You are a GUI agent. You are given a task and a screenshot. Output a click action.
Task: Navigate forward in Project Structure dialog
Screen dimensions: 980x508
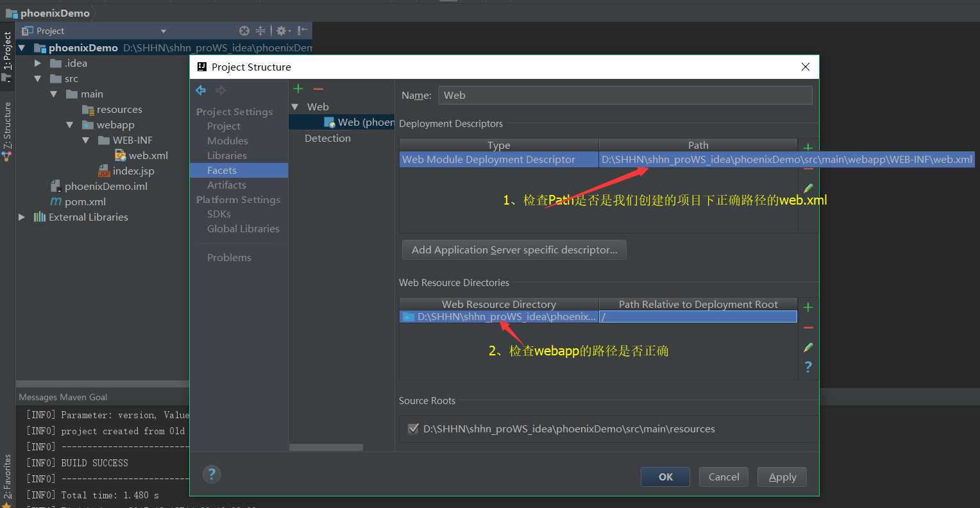(x=221, y=90)
